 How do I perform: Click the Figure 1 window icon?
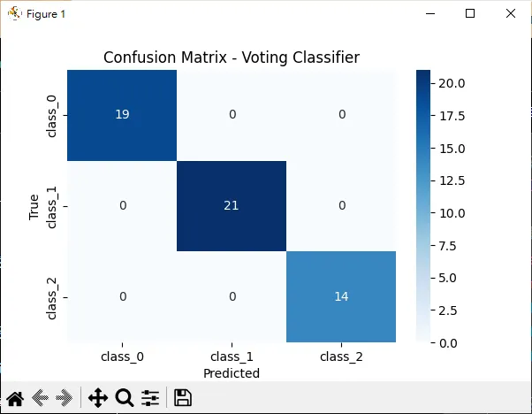pos(14,13)
